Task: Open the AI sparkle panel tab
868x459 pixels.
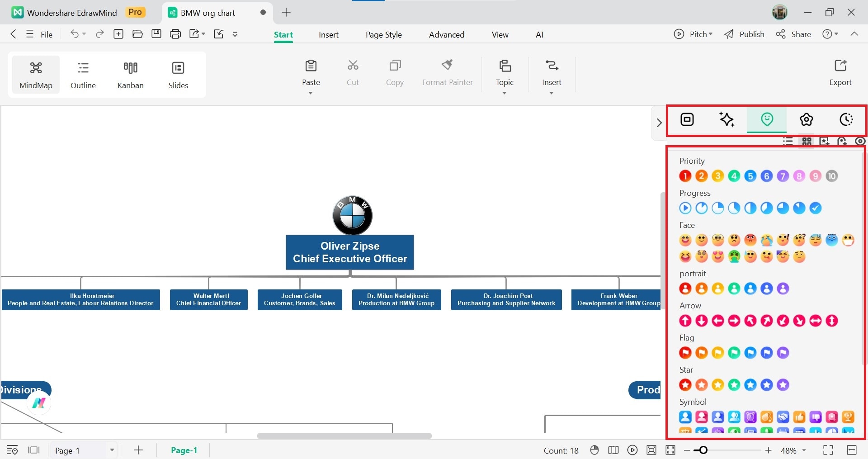Action: click(x=727, y=119)
